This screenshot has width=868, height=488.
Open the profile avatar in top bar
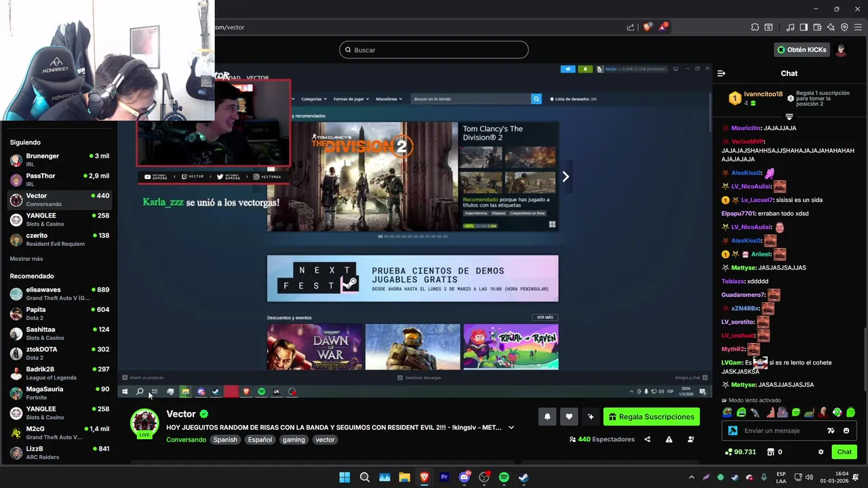(841, 49)
